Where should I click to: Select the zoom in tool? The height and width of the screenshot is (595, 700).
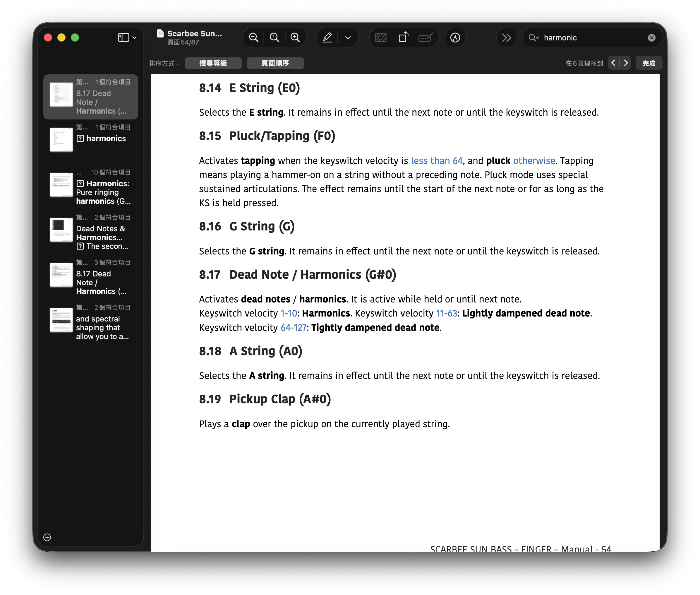(296, 37)
